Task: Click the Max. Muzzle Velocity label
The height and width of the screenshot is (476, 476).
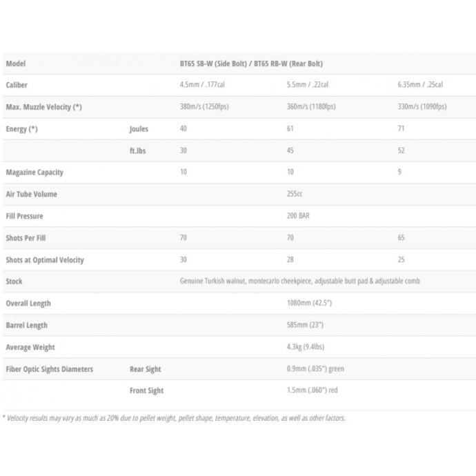Action: tap(44, 107)
